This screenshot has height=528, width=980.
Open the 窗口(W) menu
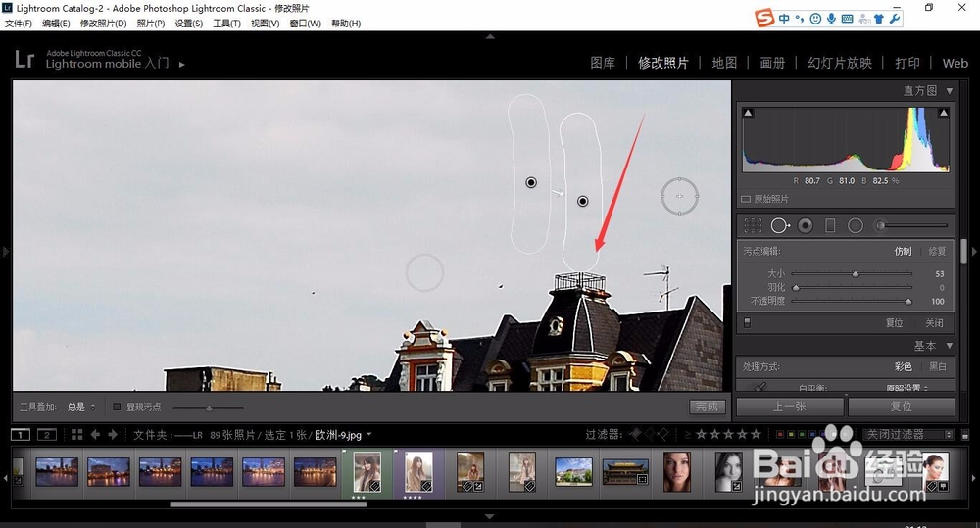pos(306,24)
